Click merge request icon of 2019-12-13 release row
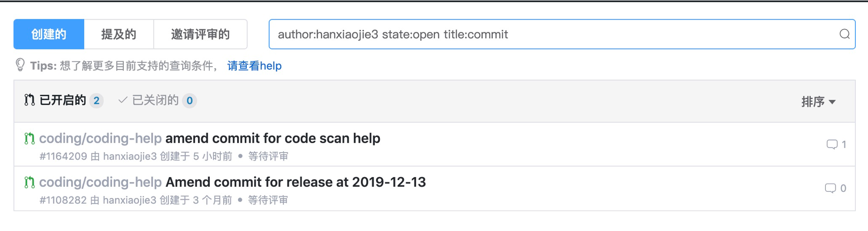868x231 pixels. point(29,182)
